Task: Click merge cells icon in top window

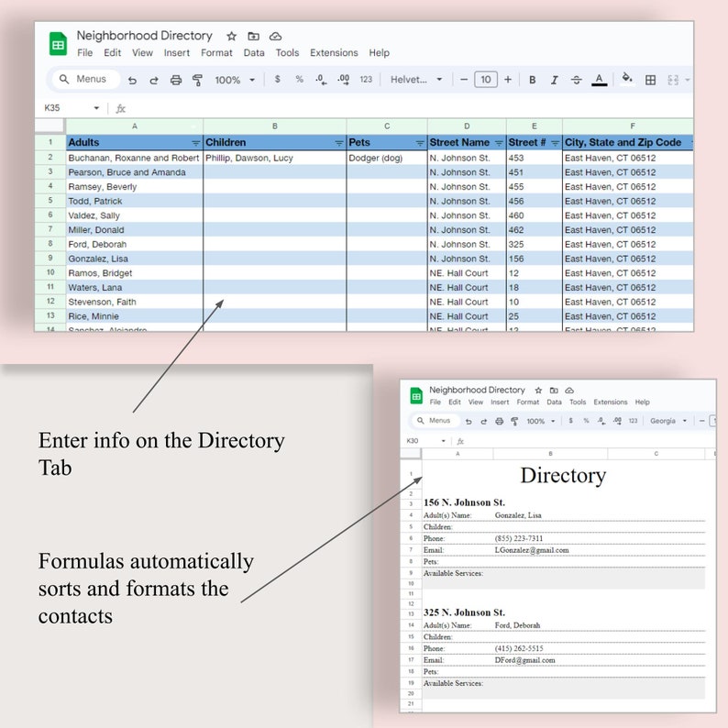Action: (x=673, y=80)
